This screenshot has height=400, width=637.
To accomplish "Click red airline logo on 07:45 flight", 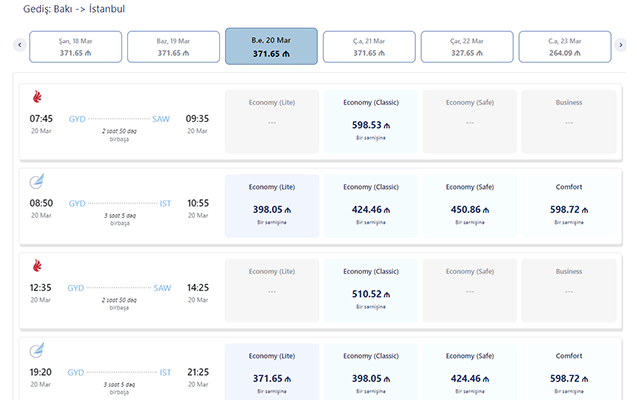I will 37,97.
